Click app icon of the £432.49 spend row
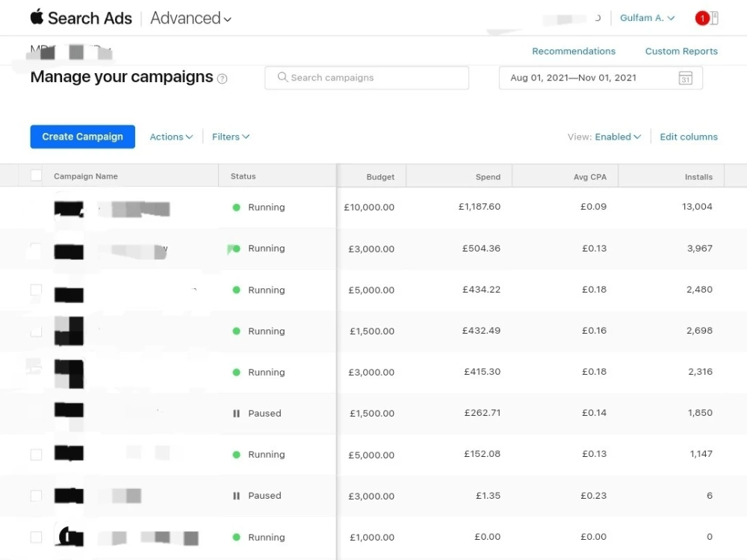Image resolution: width=747 pixels, height=560 pixels. (x=69, y=331)
